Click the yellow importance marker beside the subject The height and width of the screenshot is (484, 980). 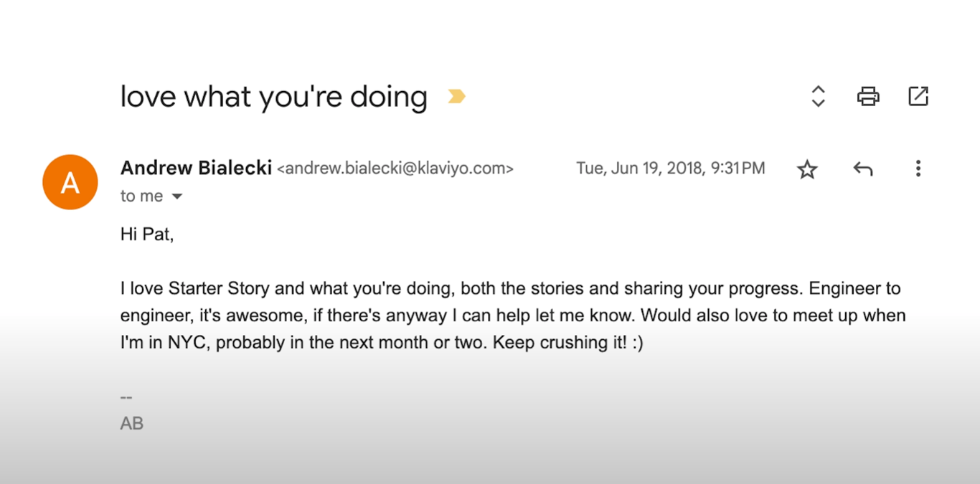click(456, 96)
